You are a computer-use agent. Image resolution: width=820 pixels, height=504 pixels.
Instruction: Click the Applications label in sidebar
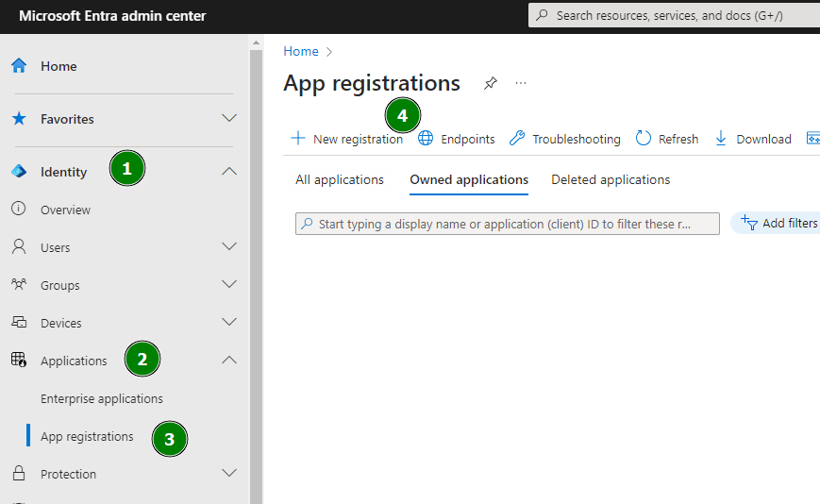pos(74,361)
